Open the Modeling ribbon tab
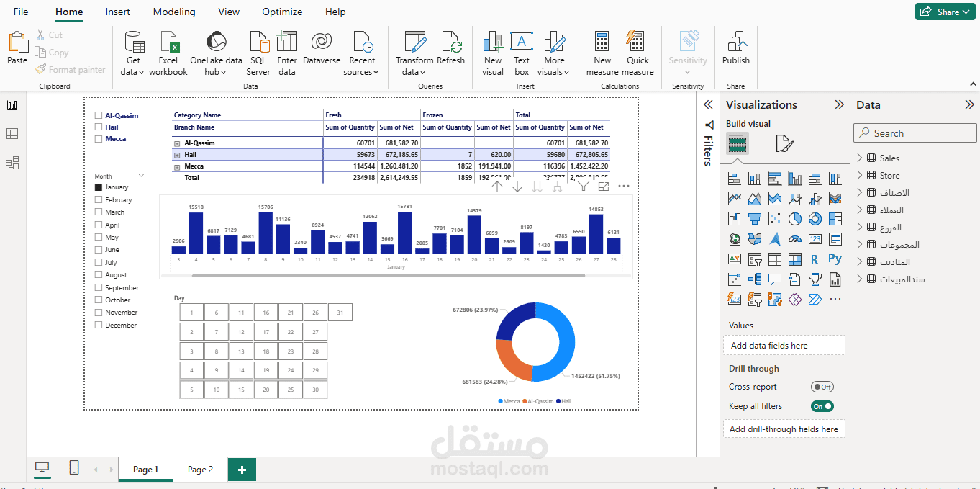The image size is (980, 489). 174,12
